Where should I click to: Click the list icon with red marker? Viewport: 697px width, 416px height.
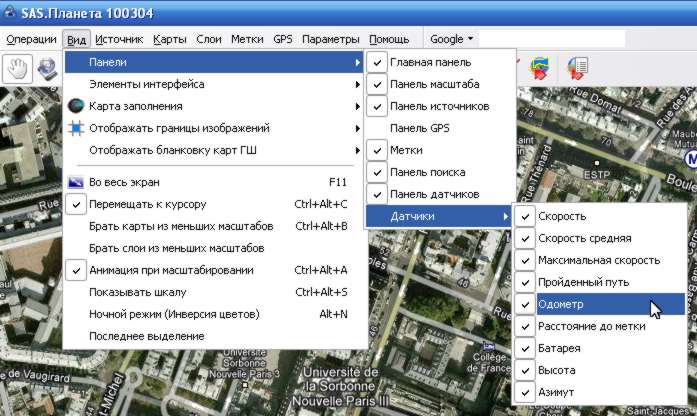tap(577, 68)
